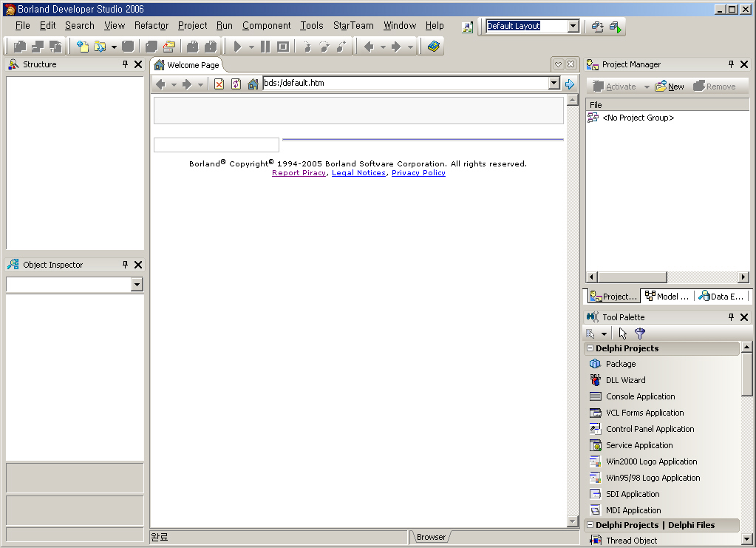Open the Default Layout dropdown
The height and width of the screenshot is (548, 756).
point(573,26)
